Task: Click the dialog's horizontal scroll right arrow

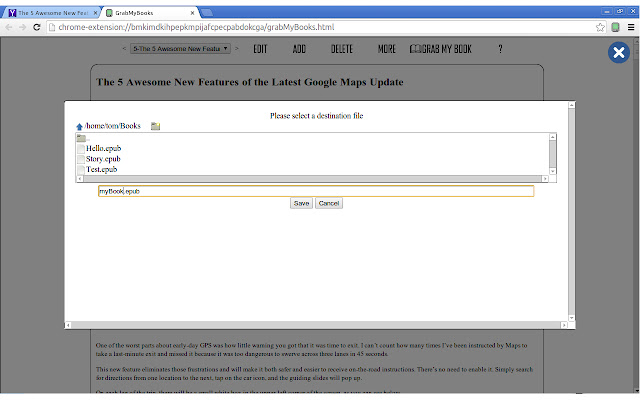Action: (564, 325)
